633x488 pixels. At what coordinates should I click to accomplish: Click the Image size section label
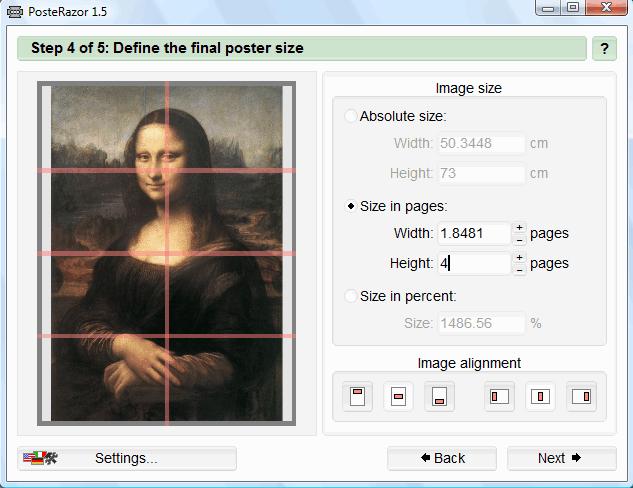pyautogui.click(x=469, y=88)
